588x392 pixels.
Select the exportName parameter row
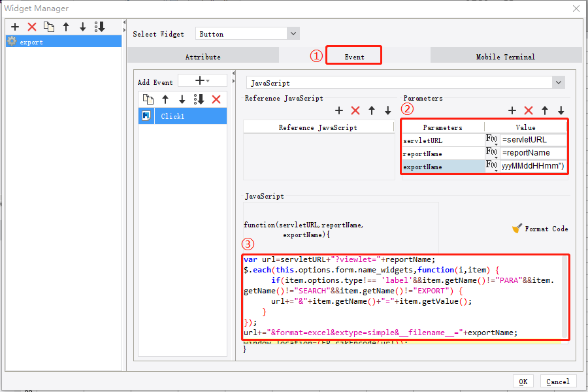[443, 165]
